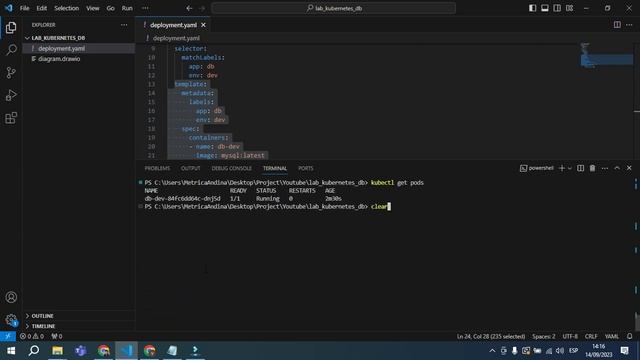
Task: Select the deployment.yaml editor tab
Action: pyautogui.click(x=173, y=25)
